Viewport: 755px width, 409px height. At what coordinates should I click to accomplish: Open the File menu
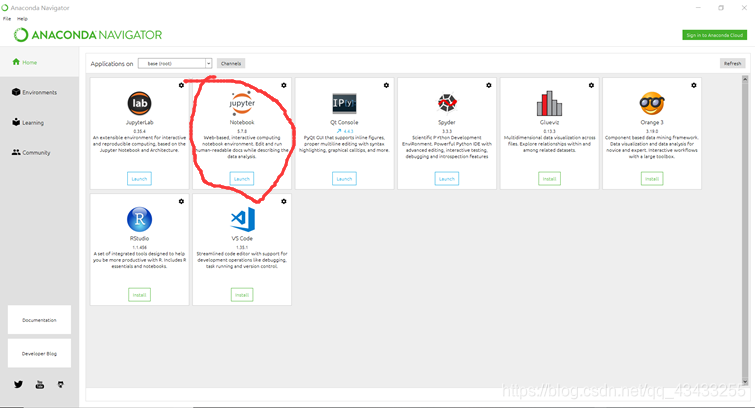[7, 19]
